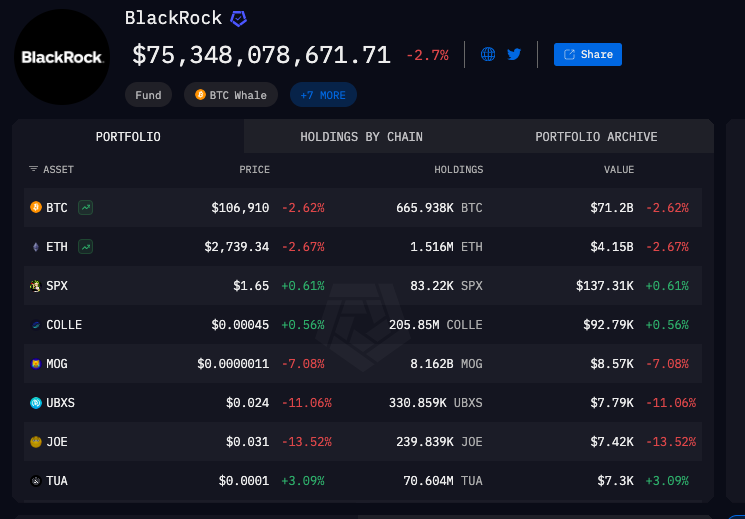This screenshot has width=745, height=519.
Task: Expand the +7 MORE tags
Action: tap(323, 95)
